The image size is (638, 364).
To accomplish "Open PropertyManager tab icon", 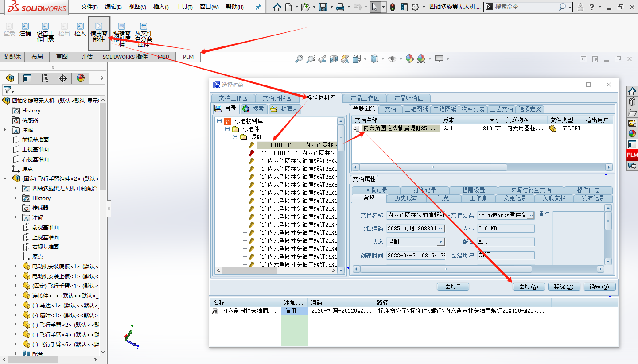I will (x=27, y=78).
